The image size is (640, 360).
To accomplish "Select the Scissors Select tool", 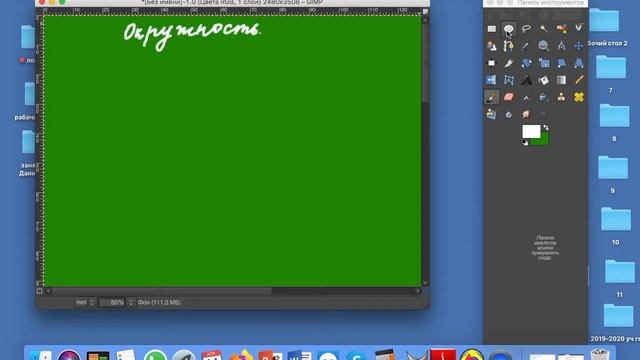I will [x=578, y=29].
